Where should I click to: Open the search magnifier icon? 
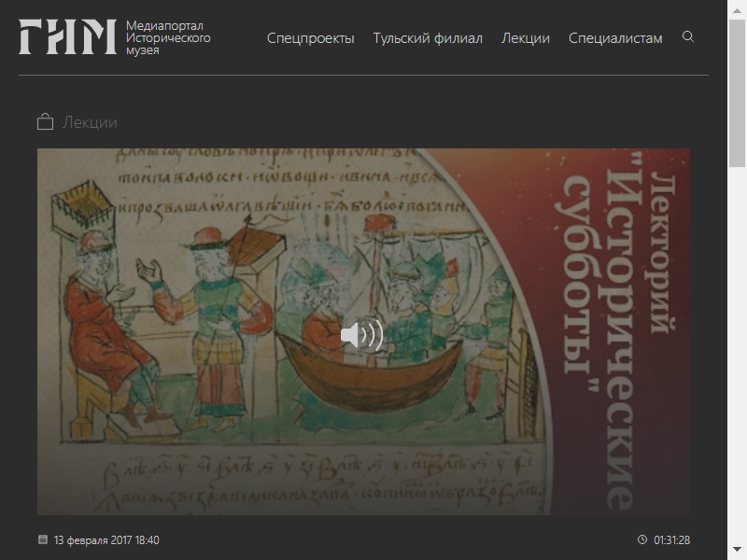[x=688, y=36]
